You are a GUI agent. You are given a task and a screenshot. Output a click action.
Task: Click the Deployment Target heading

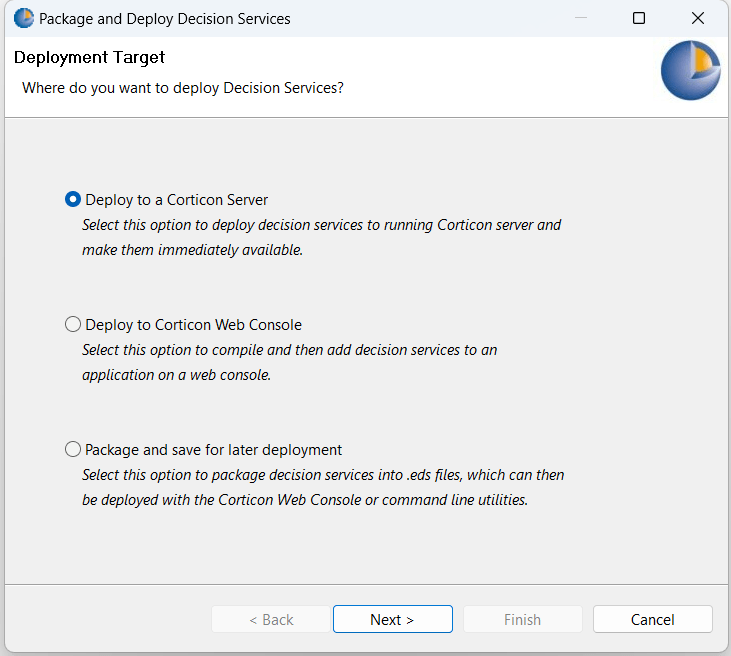click(x=90, y=58)
